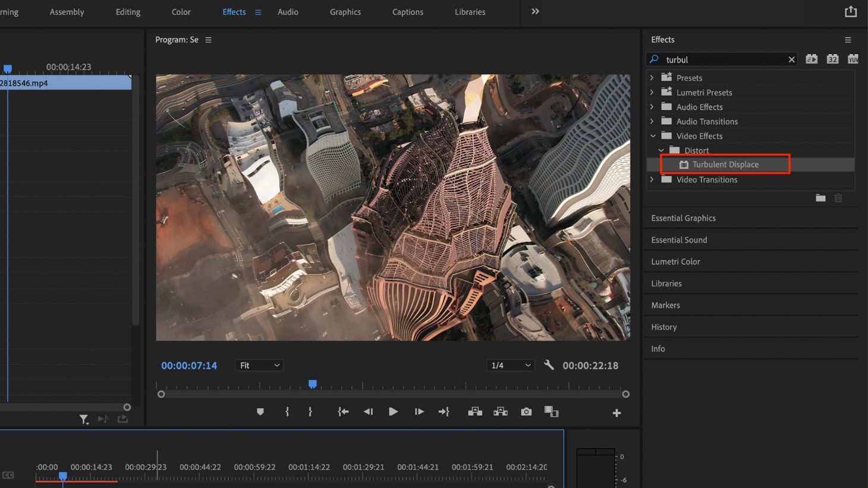
Task: Select the Export Frame camera icon
Action: click(526, 411)
